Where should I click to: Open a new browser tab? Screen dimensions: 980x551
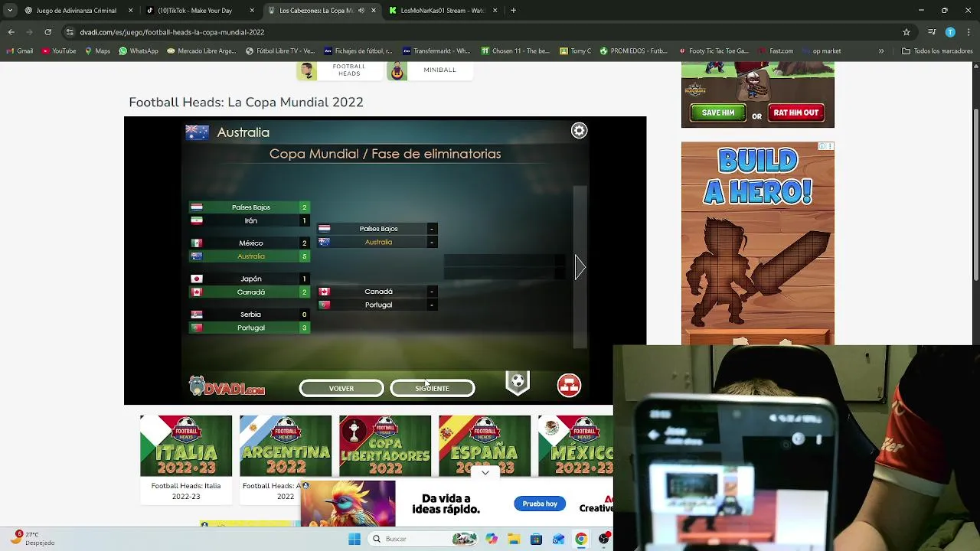click(x=513, y=11)
